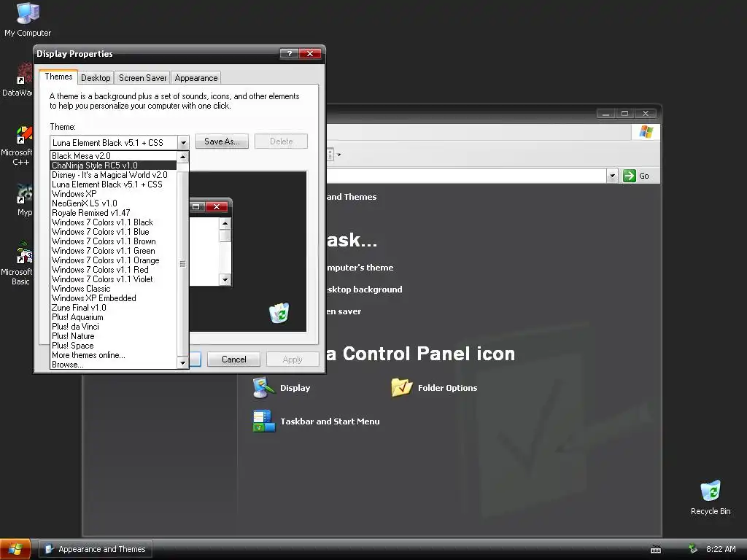Open the address bar dropdown arrow

tap(612, 176)
